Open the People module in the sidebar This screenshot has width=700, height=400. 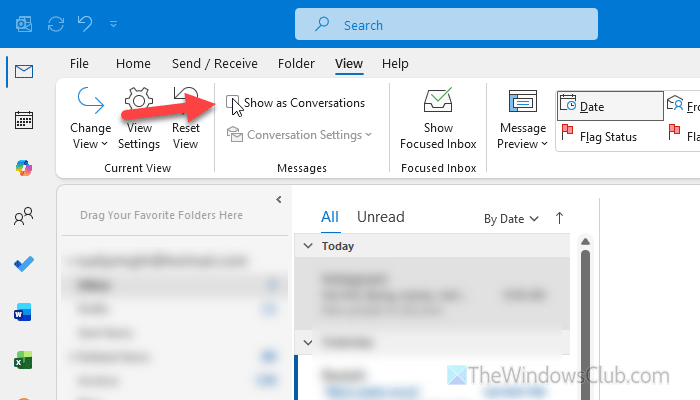[24, 216]
